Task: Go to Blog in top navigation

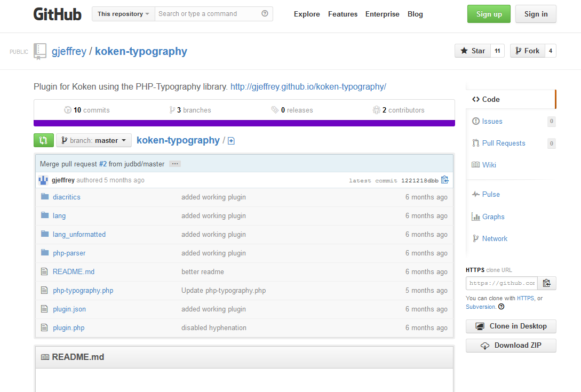Action: tap(415, 14)
